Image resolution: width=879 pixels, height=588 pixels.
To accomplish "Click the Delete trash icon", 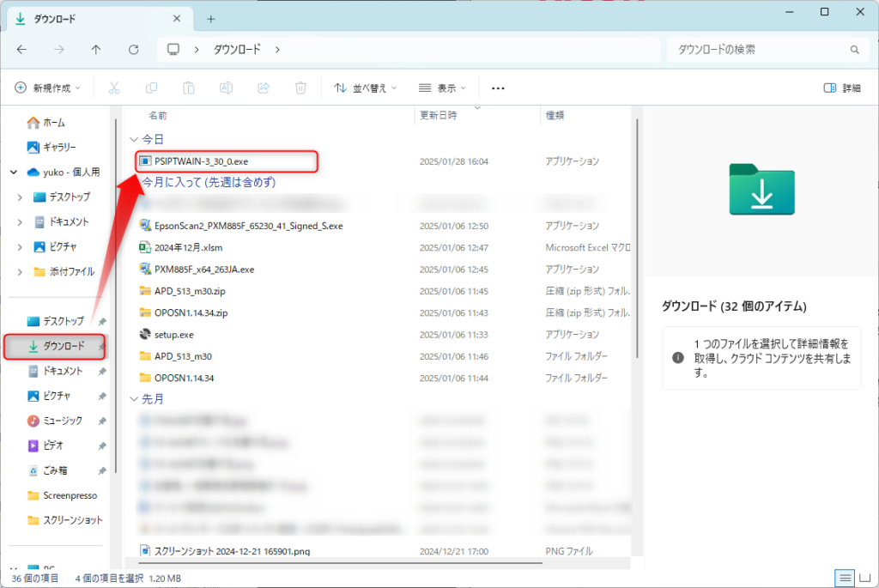I will (301, 88).
